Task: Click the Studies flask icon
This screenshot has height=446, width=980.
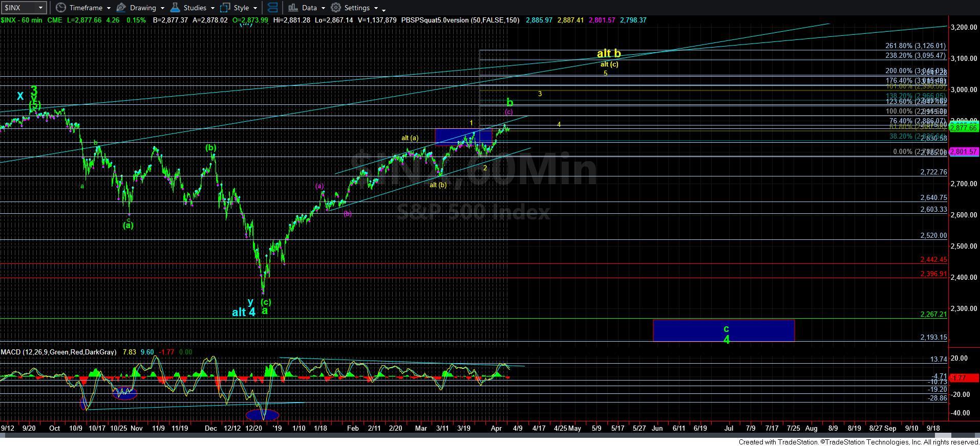Action: (x=175, y=8)
